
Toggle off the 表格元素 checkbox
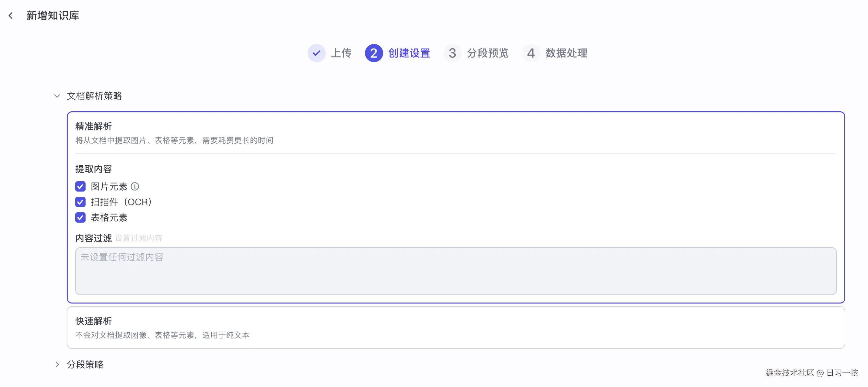pyautogui.click(x=80, y=218)
